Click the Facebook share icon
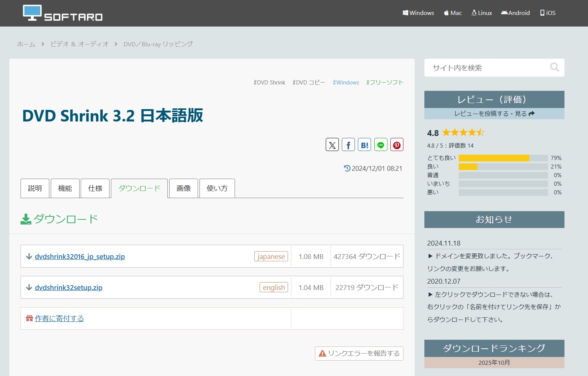The width and height of the screenshot is (588, 376). point(348,145)
